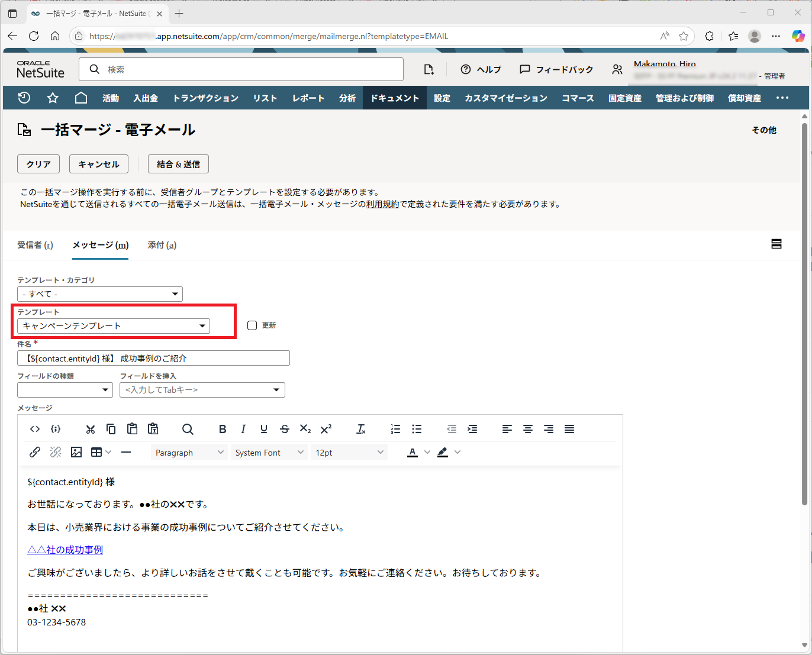This screenshot has width=812, height=655.
Task: Apply Subscript formatting
Action: point(305,429)
